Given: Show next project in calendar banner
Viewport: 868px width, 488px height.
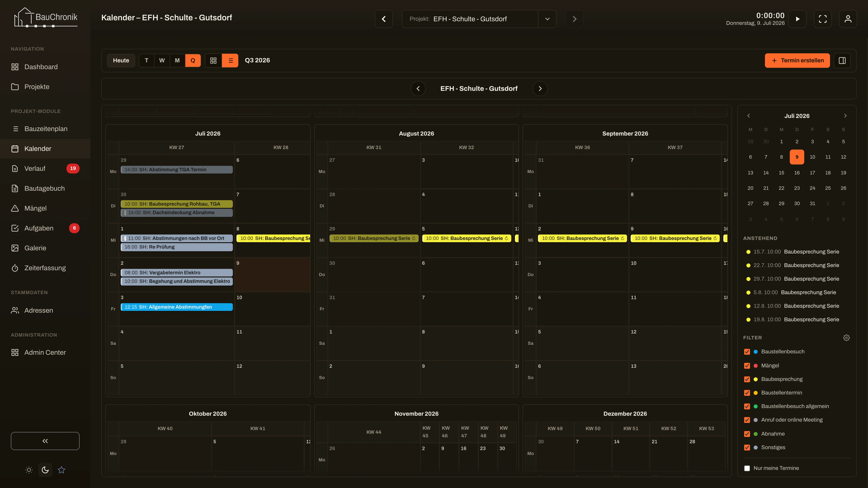Looking at the screenshot, I should [x=540, y=89].
